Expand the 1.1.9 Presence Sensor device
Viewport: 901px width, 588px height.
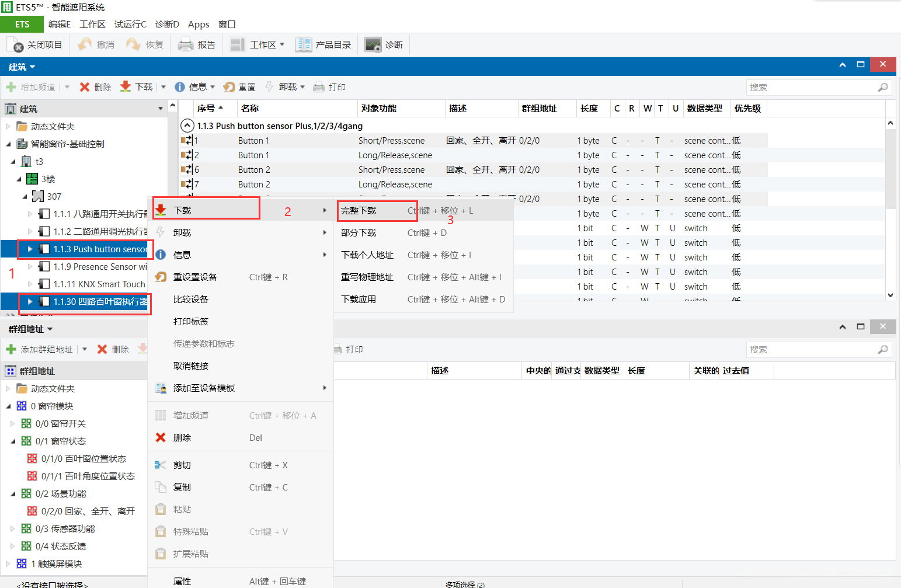click(30, 266)
